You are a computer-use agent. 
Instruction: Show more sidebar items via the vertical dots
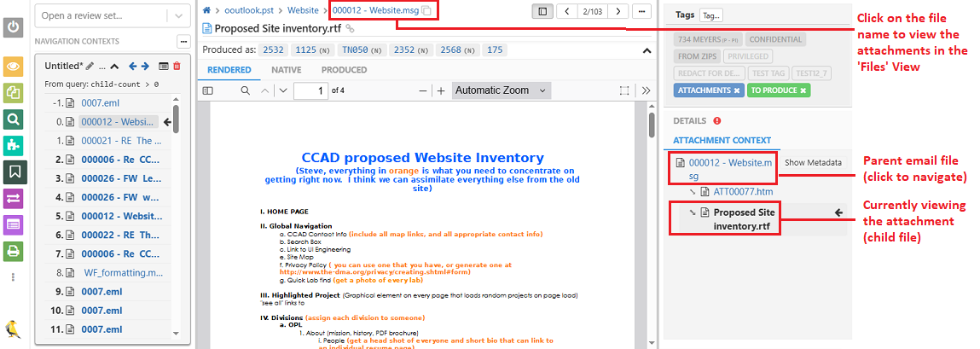tap(13, 276)
